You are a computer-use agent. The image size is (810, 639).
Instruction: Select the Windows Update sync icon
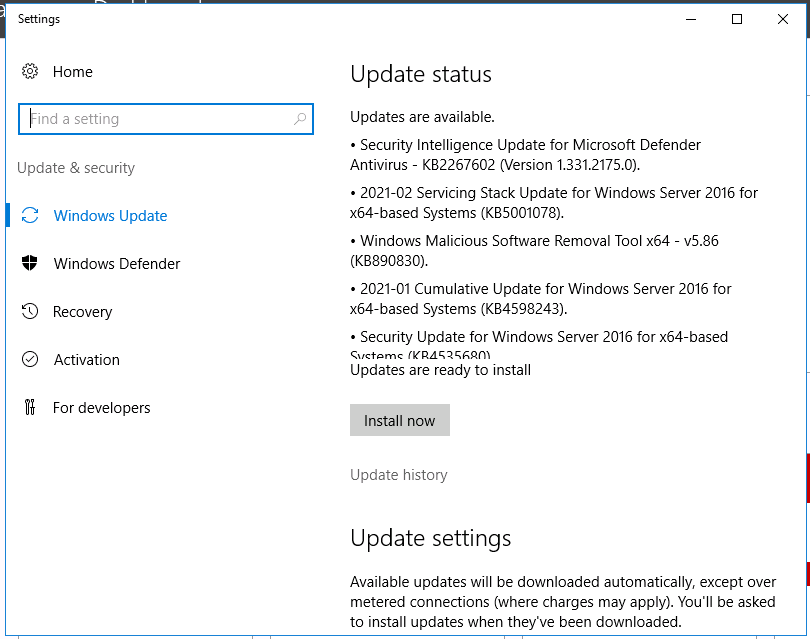pos(30,215)
